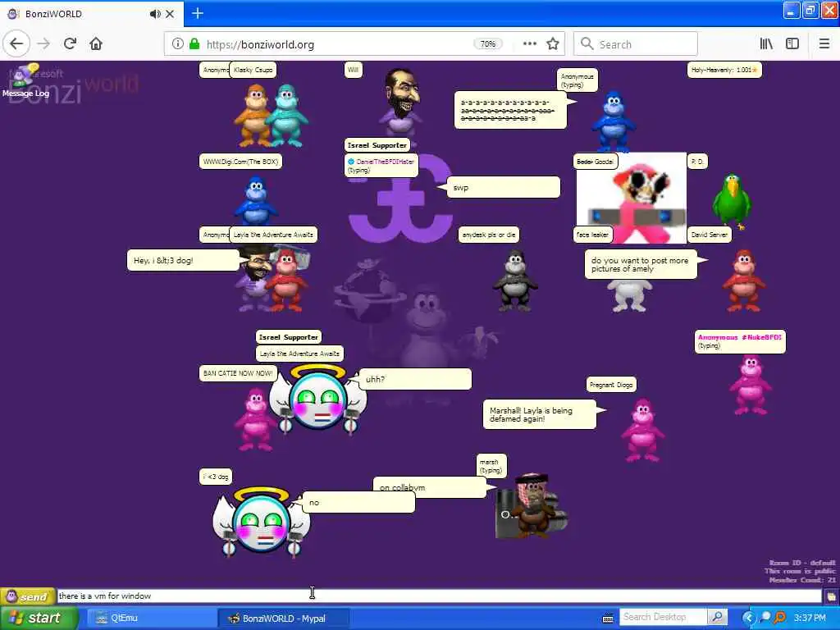Expand hidden tray icons arrow
This screenshot has width=840, height=630.
[x=748, y=619]
